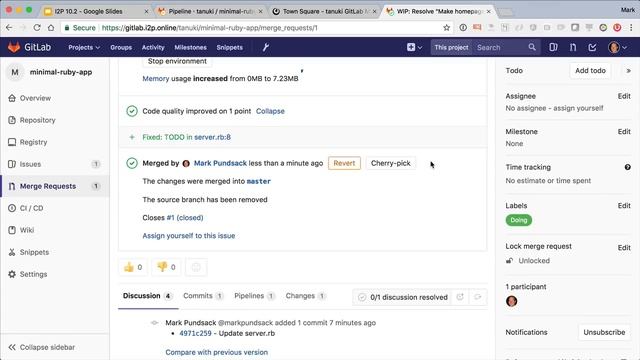Go back with browser back arrow
The height and width of the screenshot is (360, 640).
[9, 28]
